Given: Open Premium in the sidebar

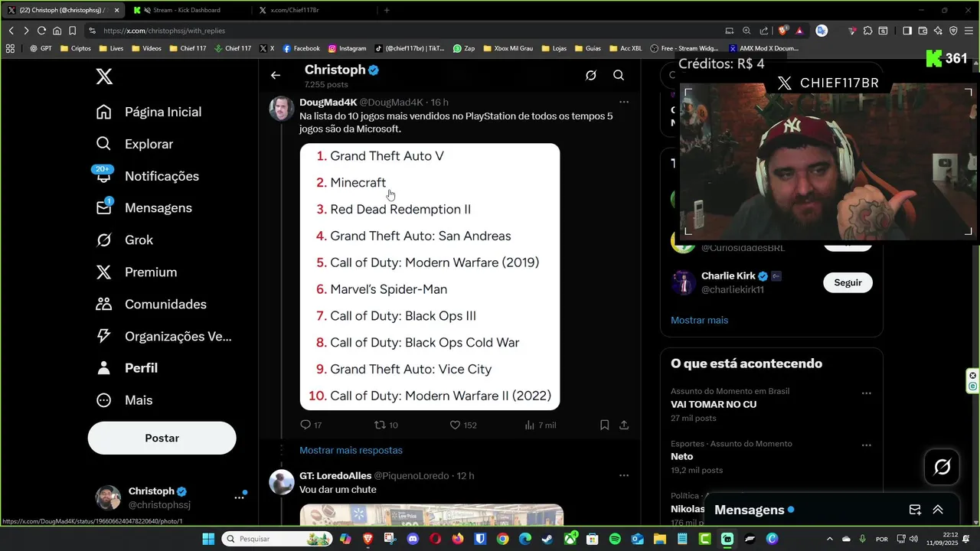Looking at the screenshot, I should (x=136, y=272).
